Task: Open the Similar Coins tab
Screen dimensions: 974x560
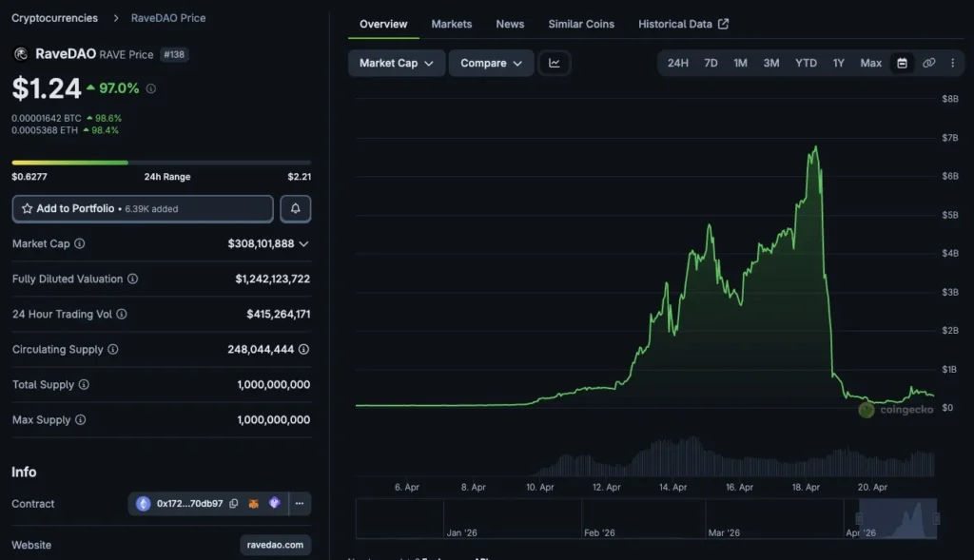Action: 581,24
